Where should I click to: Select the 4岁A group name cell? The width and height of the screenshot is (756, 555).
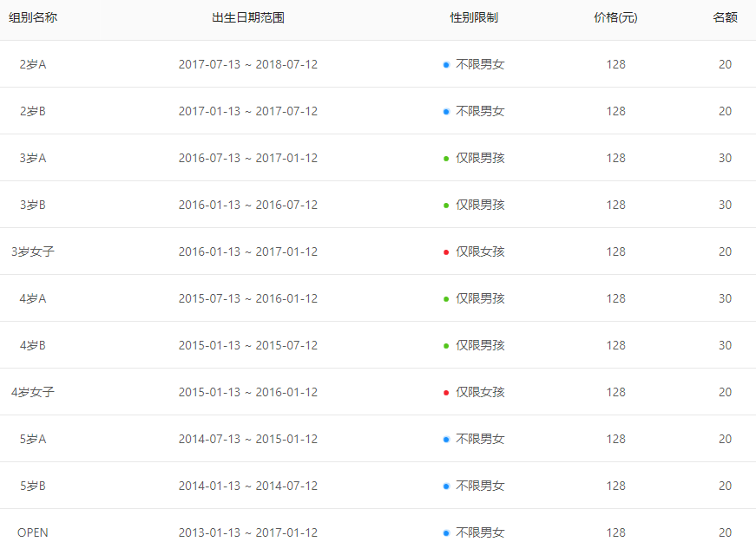(x=33, y=298)
